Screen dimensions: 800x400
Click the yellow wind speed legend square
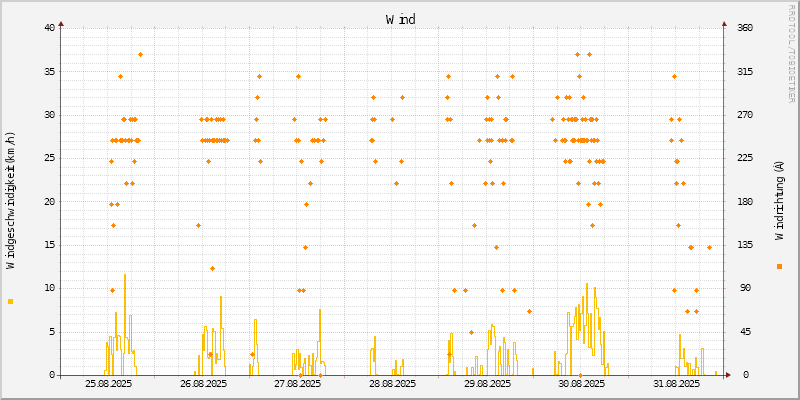point(11,301)
